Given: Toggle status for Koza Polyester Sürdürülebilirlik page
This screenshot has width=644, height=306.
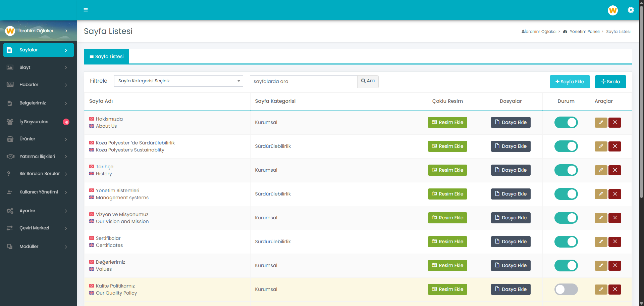Looking at the screenshot, I should pyautogui.click(x=566, y=146).
